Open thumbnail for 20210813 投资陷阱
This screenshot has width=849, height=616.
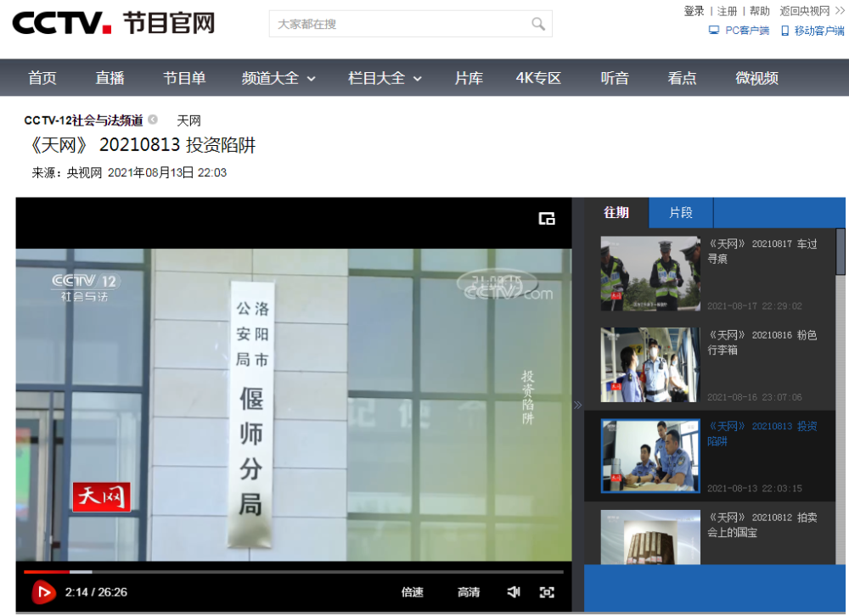tap(650, 456)
